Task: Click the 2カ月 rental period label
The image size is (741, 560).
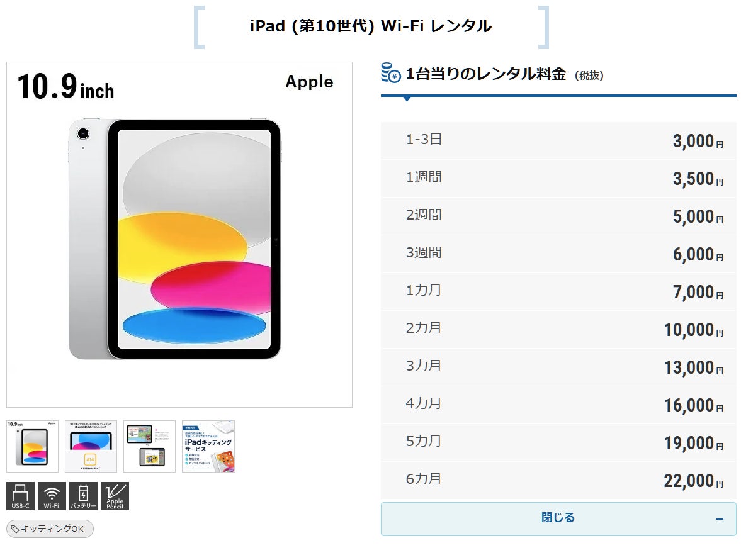Action: pos(424,328)
